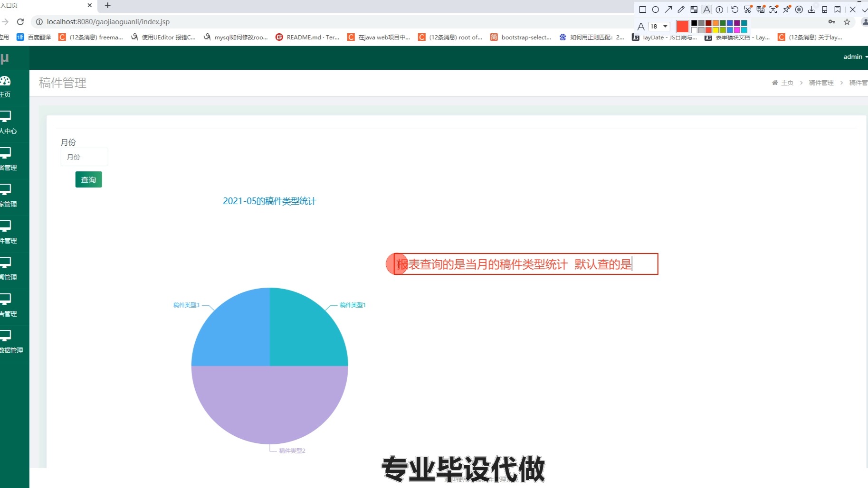Select the numbered step marker tool

[720, 9]
